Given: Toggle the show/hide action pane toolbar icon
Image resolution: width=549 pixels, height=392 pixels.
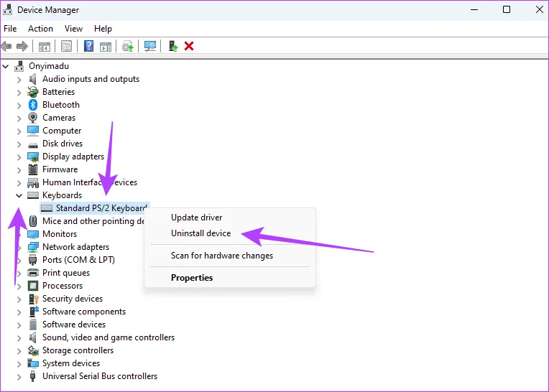Looking at the screenshot, I should 106,46.
